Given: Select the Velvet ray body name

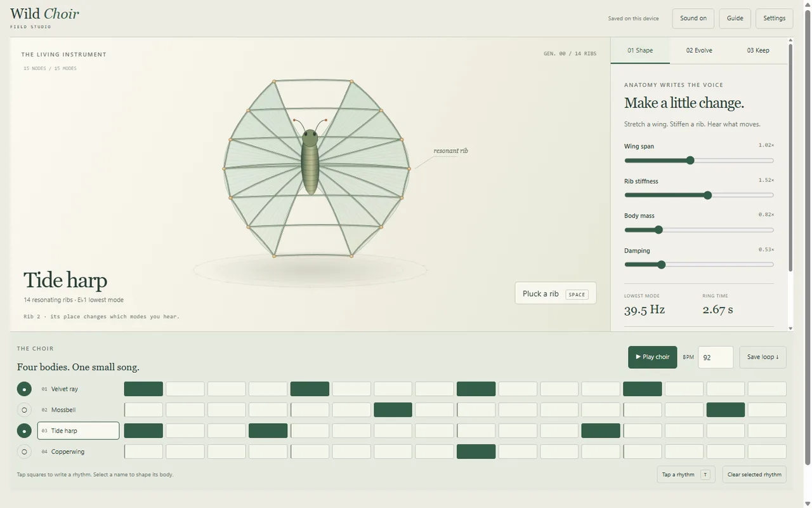Looking at the screenshot, I should [78, 389].
